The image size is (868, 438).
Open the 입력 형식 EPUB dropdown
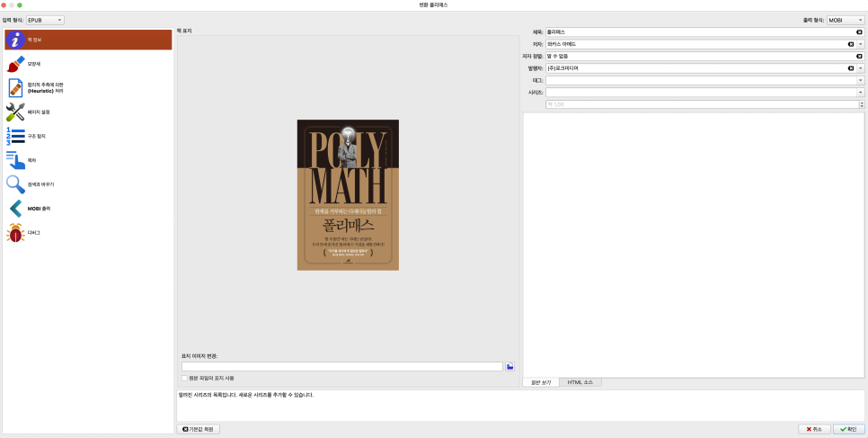46,20
